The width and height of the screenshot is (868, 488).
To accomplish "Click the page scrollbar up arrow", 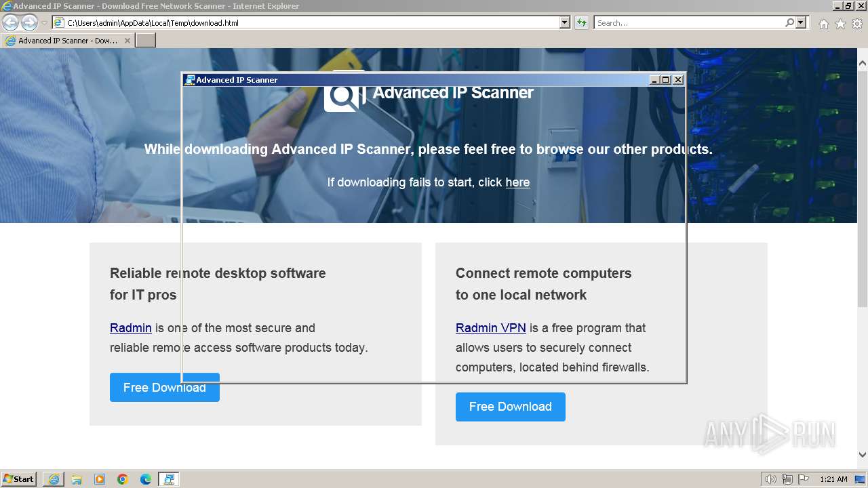I will coord(863,64).
